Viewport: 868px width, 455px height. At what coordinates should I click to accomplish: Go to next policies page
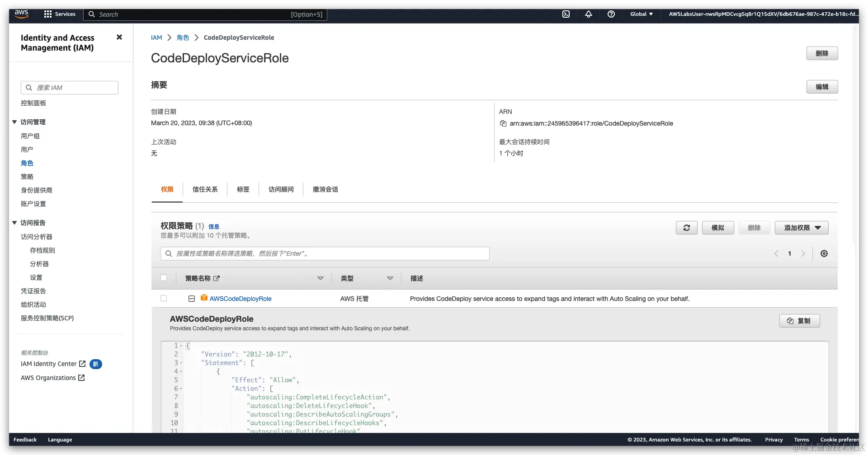pyautogui.click(x=803, y=253)
